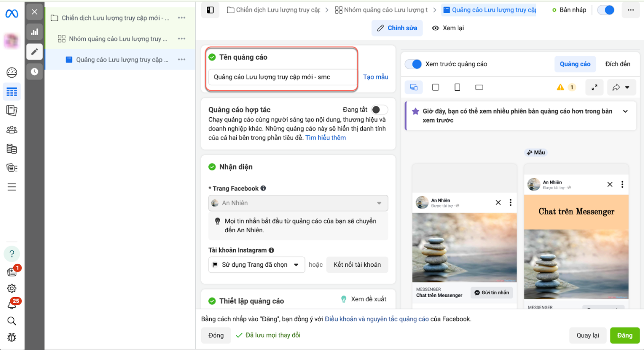Open the bug report icon
The width and height of the screenshot is (644, 350).
click(x=12, y=337)
